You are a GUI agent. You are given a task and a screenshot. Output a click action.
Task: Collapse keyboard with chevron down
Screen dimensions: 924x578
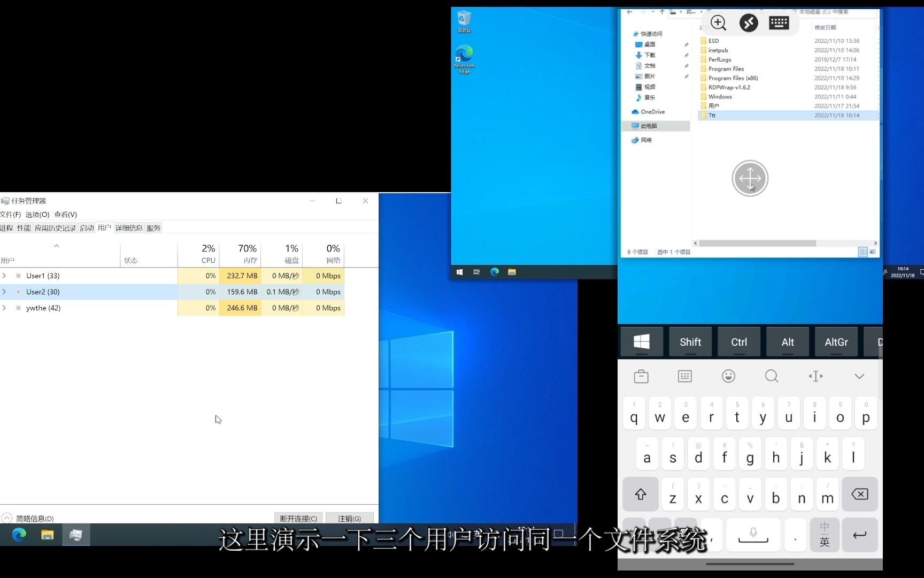tap(859, 376)
